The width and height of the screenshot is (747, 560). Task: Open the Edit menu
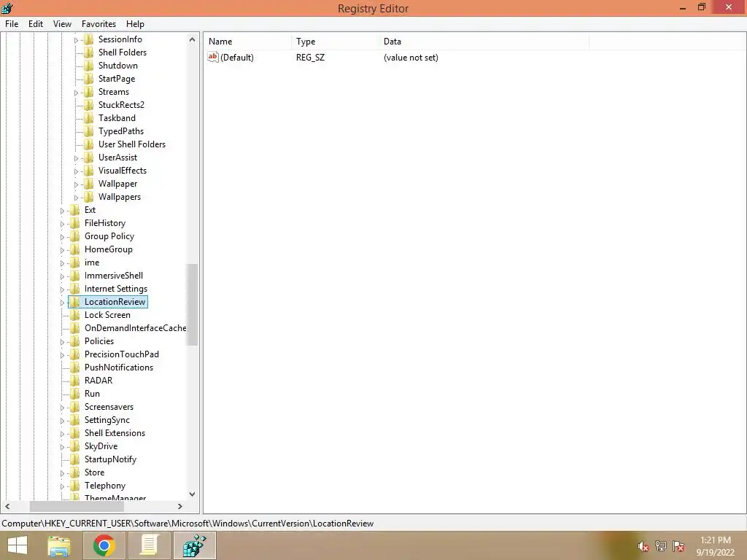point(36,24)
